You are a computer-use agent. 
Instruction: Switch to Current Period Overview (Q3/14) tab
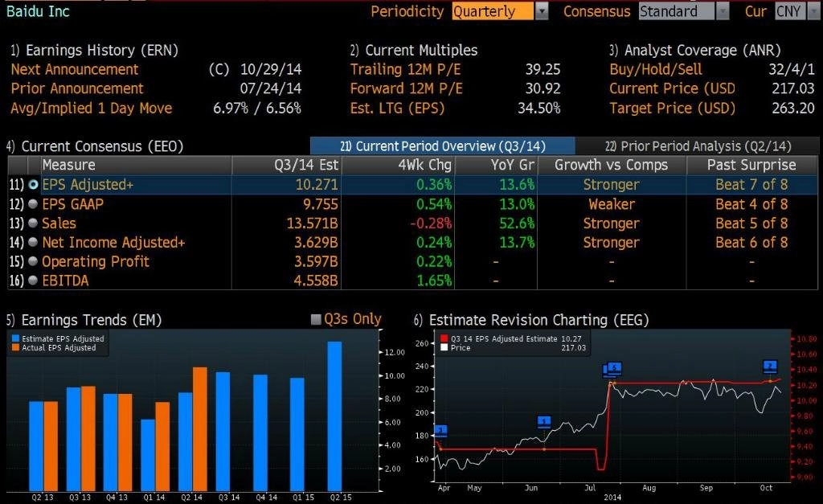[x=443, y=146]
